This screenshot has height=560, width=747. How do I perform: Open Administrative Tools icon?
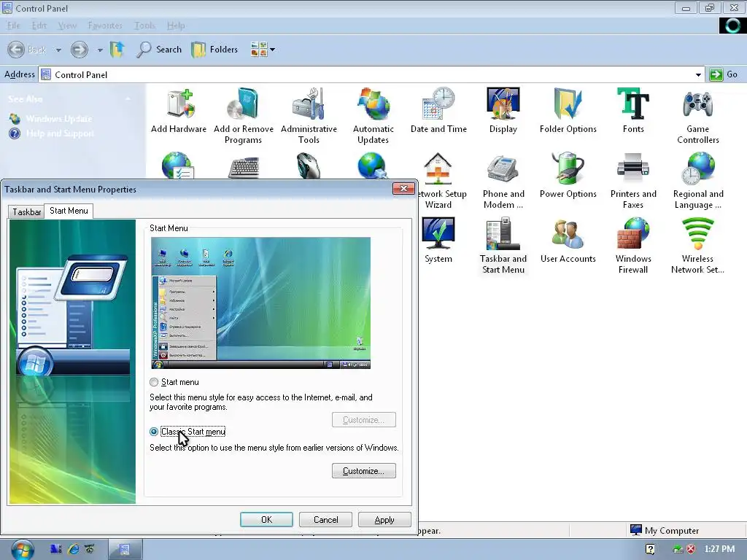click(x=309, y=116)
